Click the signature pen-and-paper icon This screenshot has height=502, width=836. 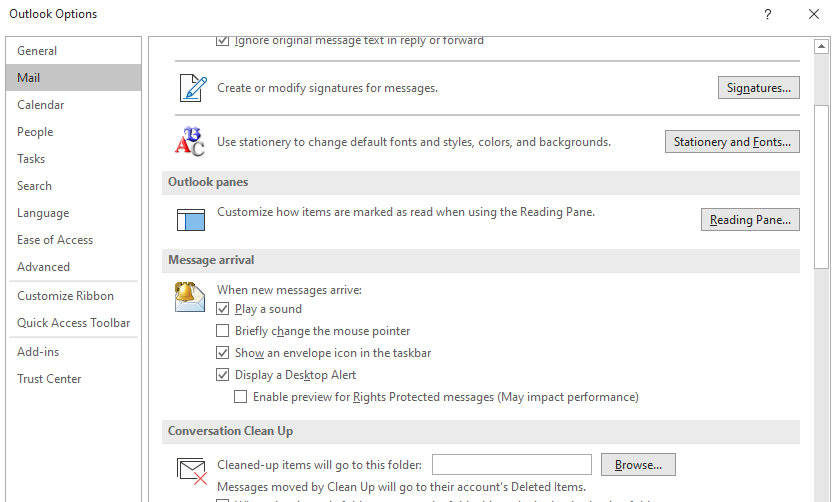click(193, 88)
